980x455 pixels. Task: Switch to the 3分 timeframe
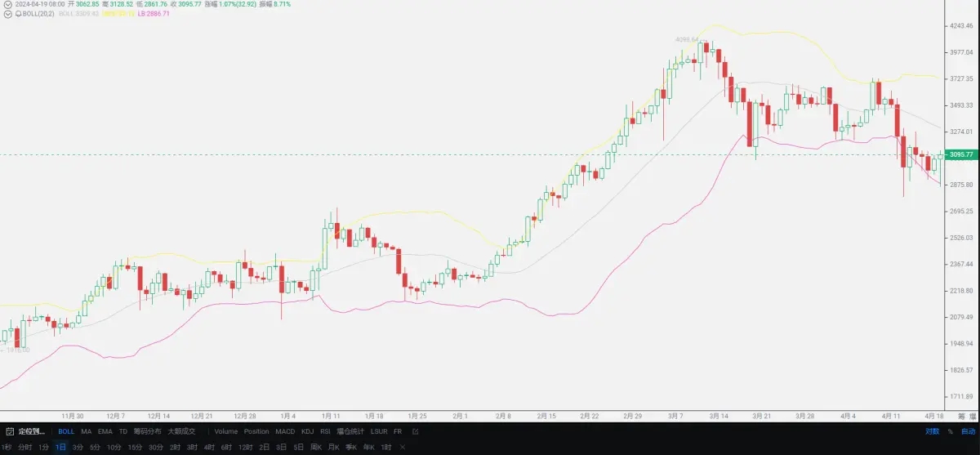pyautogui.click(x=78, y=447)
